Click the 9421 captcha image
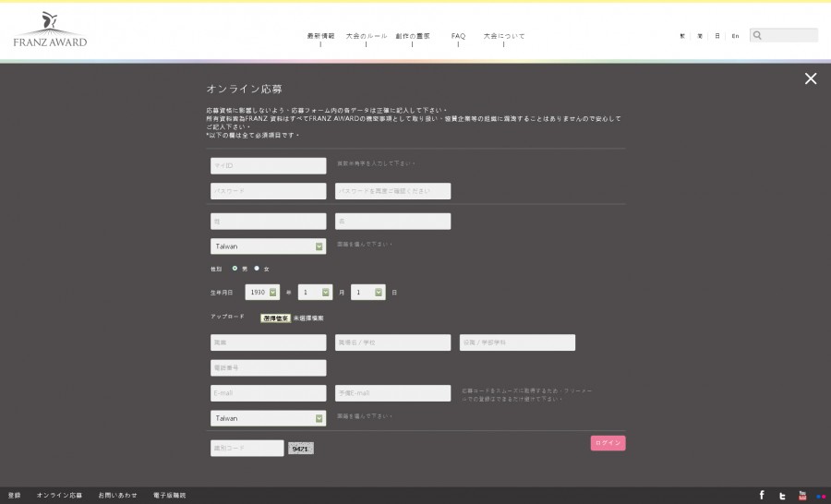This screenshot has height=504, width=831. click(x=300, y=449)
